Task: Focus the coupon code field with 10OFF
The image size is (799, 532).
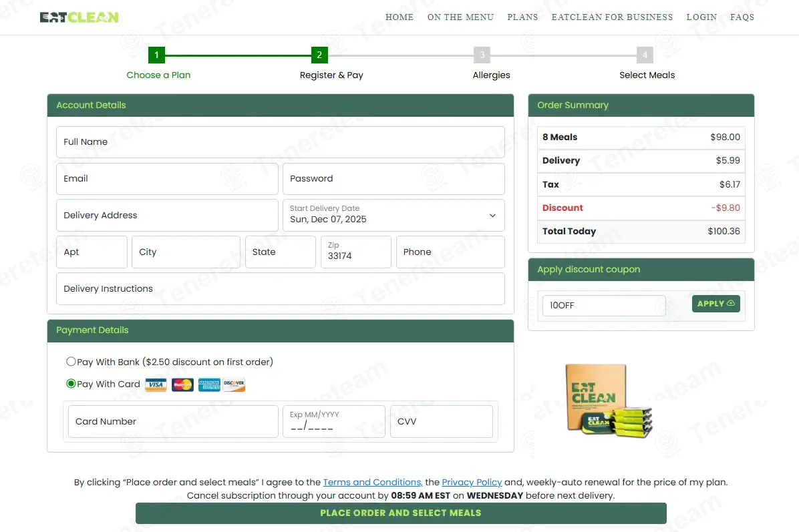Action: pos(604,306)
